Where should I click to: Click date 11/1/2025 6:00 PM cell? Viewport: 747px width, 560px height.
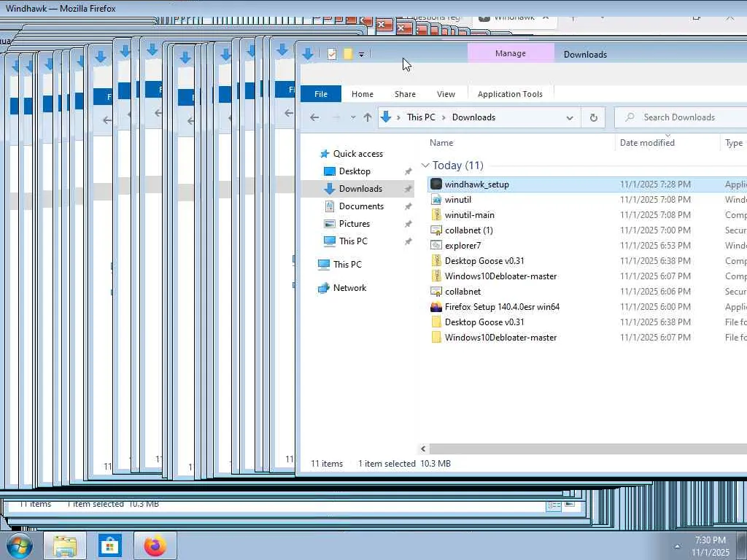655,307
